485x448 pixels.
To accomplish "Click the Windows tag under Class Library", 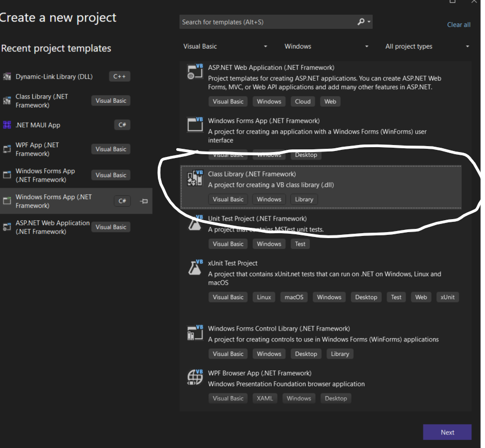I will click(x=269, y=200).
